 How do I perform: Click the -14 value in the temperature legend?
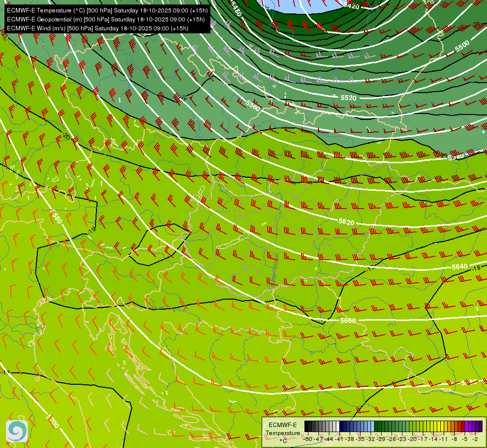433,439
